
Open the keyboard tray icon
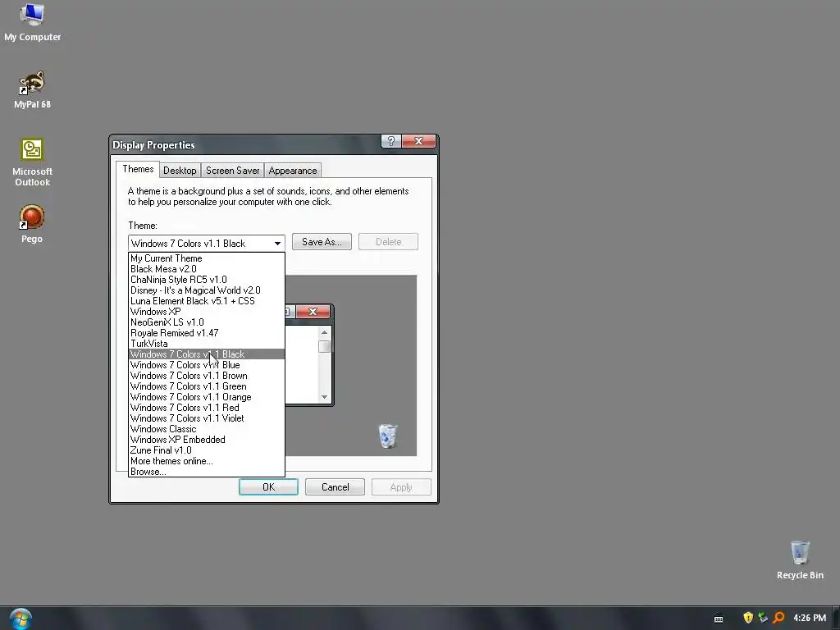[x=719, y=619]
